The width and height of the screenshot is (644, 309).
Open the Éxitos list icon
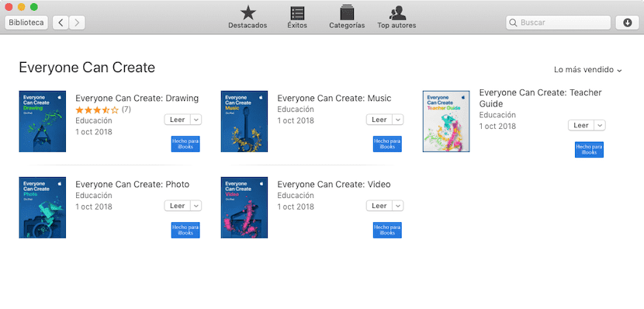coord(297,13)
